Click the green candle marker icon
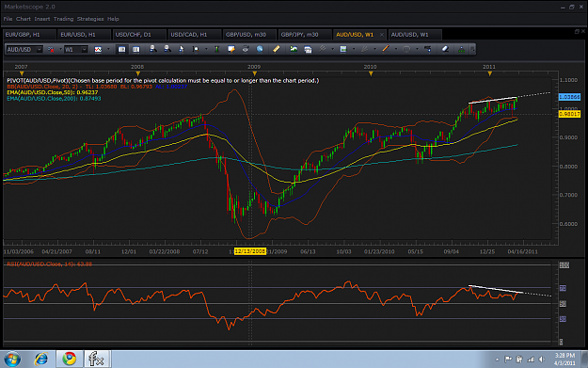 (216, 49)
